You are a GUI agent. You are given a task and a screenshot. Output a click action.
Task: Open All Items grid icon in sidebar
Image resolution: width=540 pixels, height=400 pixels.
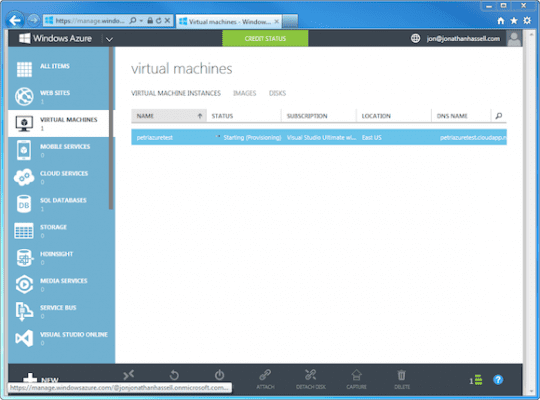24,69
